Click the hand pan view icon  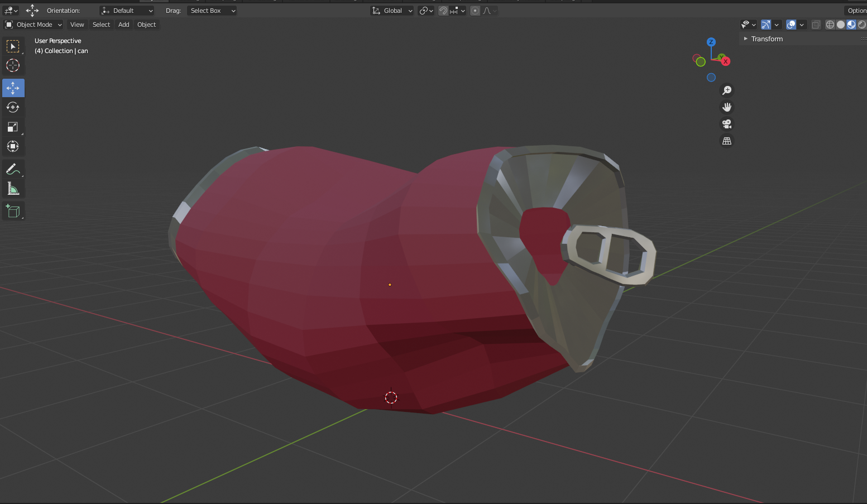click(727, 107)
